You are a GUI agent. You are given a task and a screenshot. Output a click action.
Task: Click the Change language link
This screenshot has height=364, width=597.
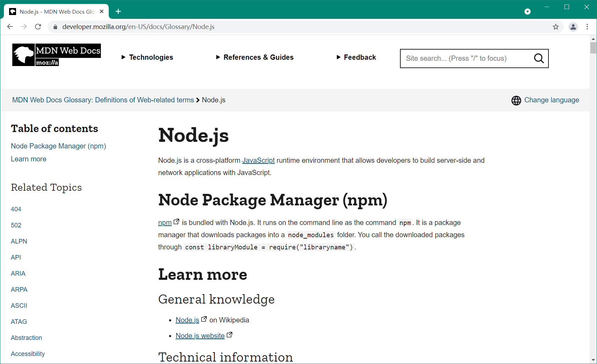552,100
